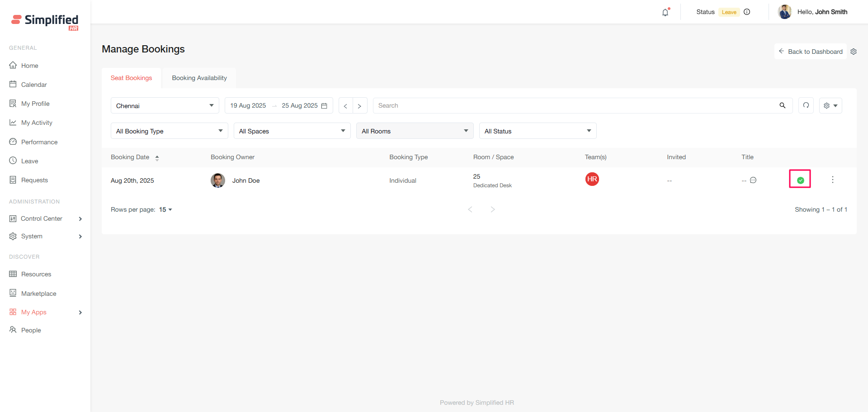Open the notifications bell
The height and width of the screenshot is (412, 868).
[665, 12]
